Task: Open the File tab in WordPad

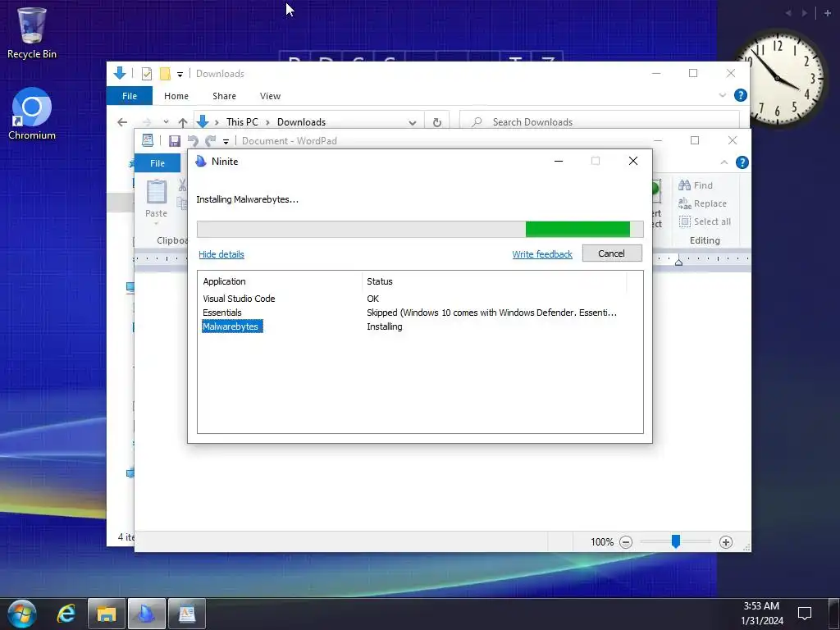Action: 157,163
